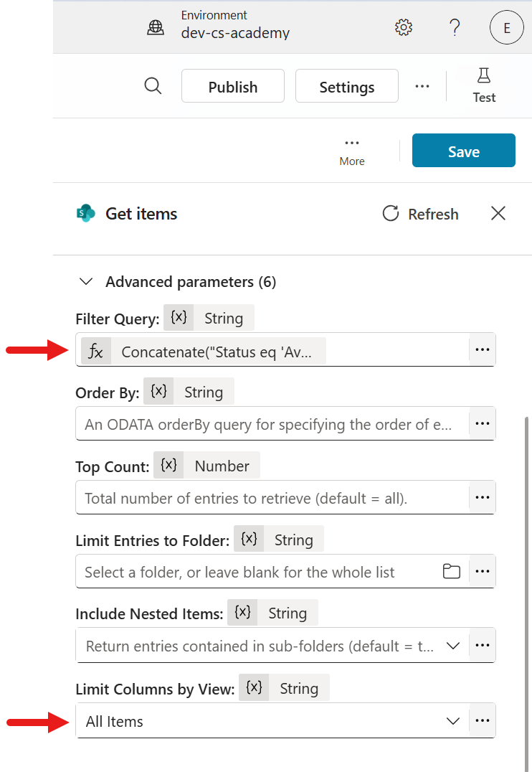The width and height of the screenshot is (532, 772).
Task: Open the overflow menu next to Settings
Action: 422,85
